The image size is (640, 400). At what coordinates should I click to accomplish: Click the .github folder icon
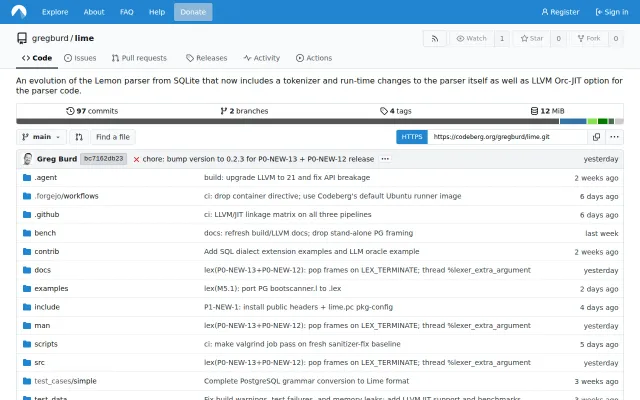(x=27, y=214)
